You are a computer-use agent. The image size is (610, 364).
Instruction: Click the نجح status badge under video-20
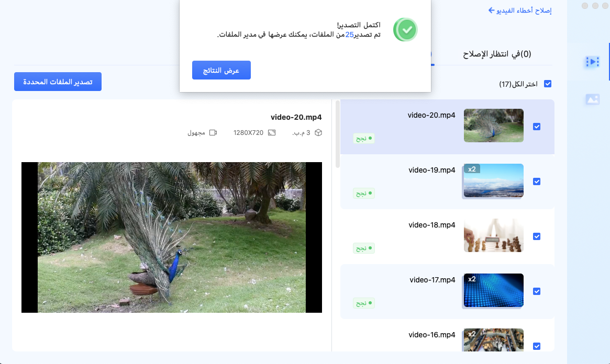point(363,138)
